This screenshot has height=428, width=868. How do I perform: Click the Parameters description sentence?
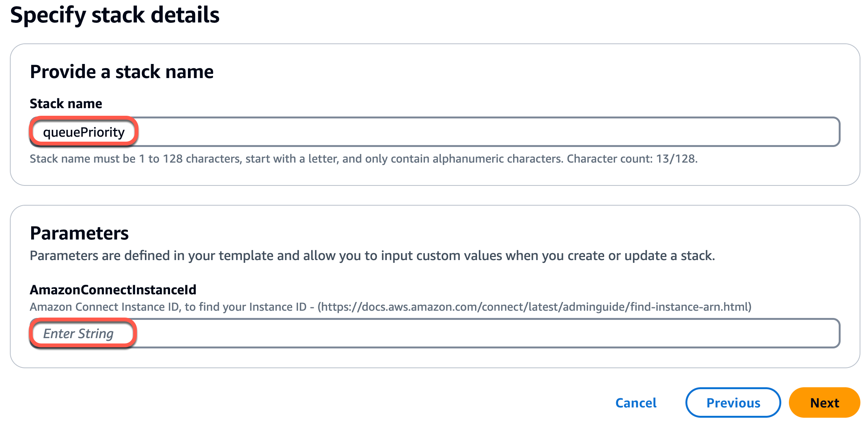coord(372,256)
